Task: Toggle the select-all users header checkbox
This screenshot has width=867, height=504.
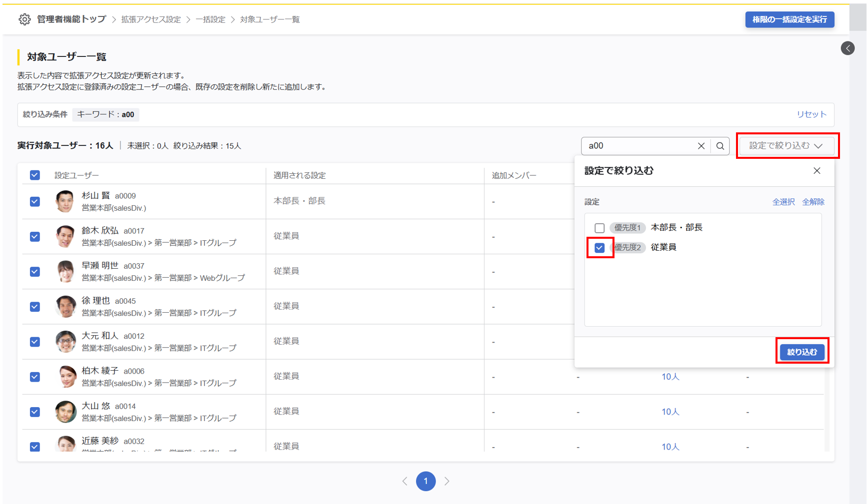Action: tap(34, 175)
